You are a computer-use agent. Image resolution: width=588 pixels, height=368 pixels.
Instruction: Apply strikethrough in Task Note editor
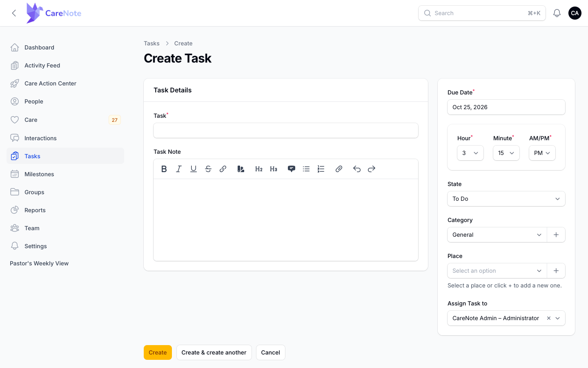(208, 169)
